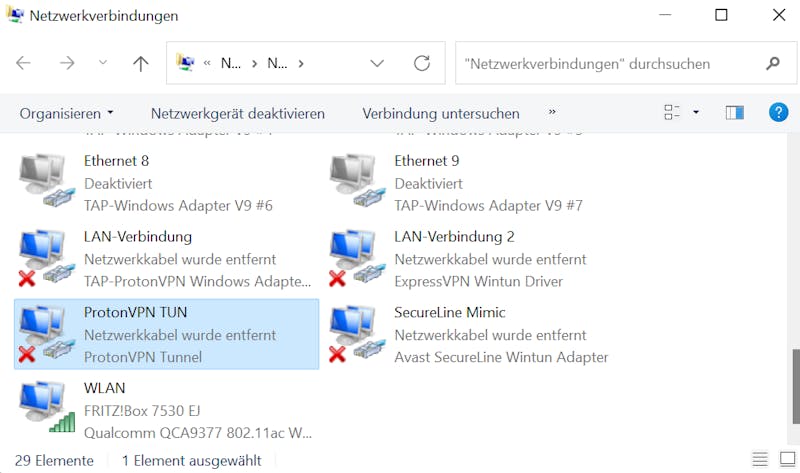The width and height of the screenshot is (800, 473).
Task: Refresh the Netzwerkverbindungen view
Action: pyautogui.click(x=422, y=63)
